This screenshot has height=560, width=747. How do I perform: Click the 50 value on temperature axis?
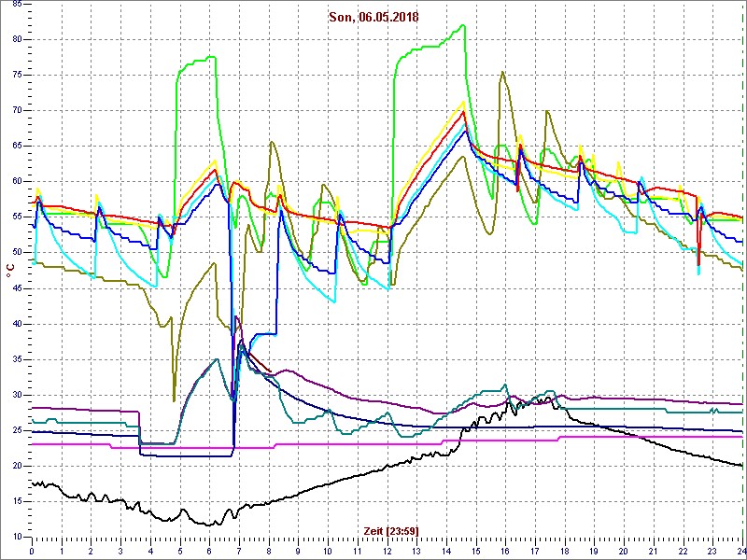tap(18, 252)
